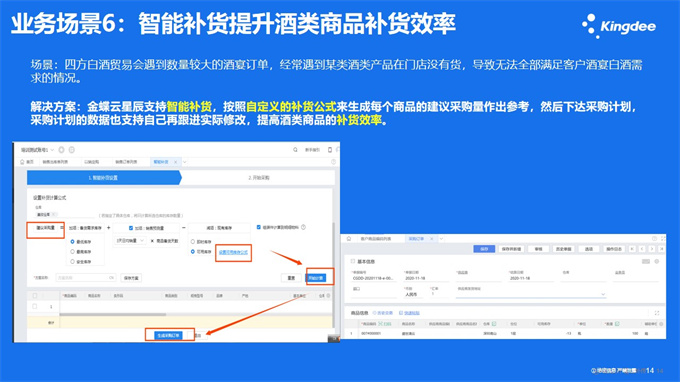The width and height of the screenshot is (680, 382).
Task: Click batch-fill icon beside 仓库 column header
Action: (x=494, y=324)
